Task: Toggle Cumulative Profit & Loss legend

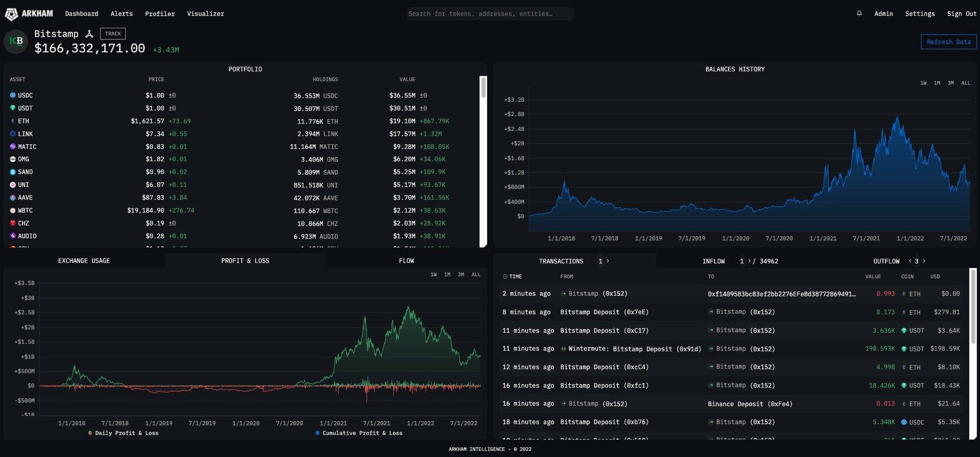Action: [x=359, y=433]
